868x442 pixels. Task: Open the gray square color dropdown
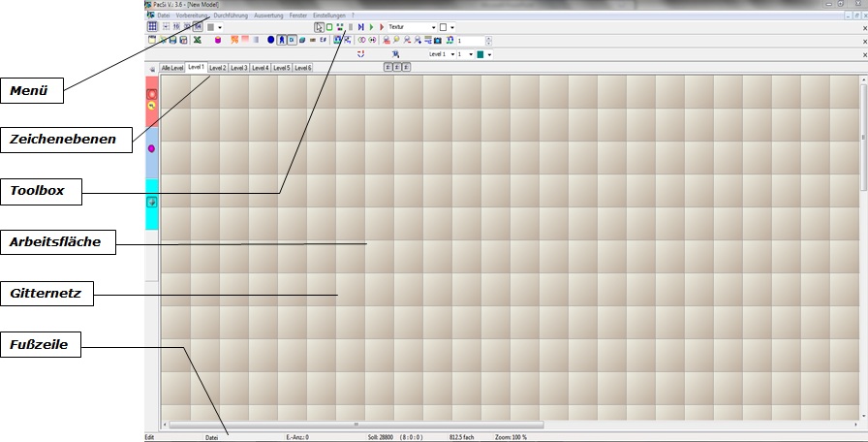(x=220, y=27)
